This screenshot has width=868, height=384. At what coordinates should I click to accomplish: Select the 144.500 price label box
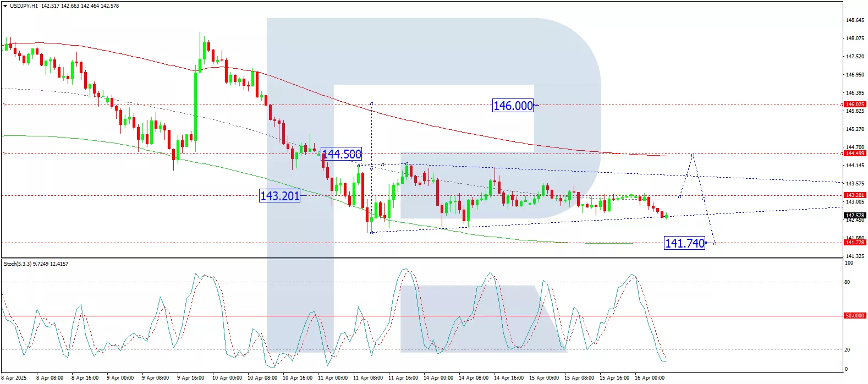[342, 155]
